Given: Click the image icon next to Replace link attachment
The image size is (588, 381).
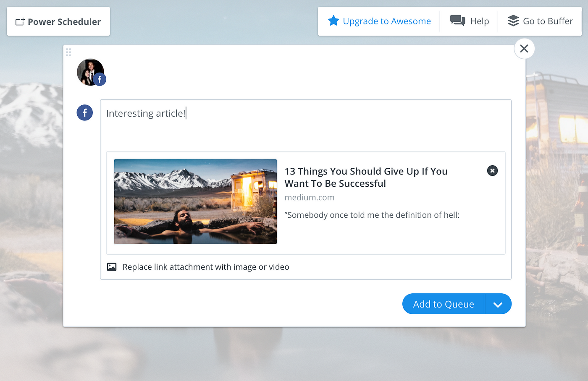Looking at the screenshot, I should click(x=112, y=267).
